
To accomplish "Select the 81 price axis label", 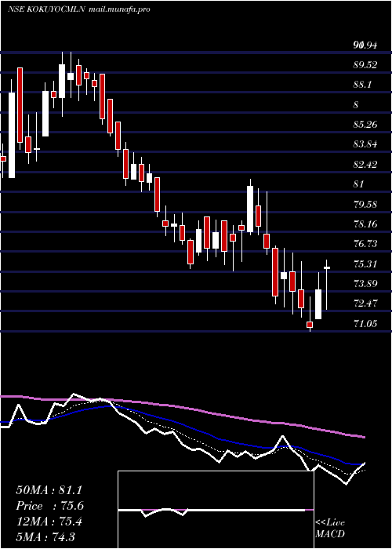I will point(359,184).
